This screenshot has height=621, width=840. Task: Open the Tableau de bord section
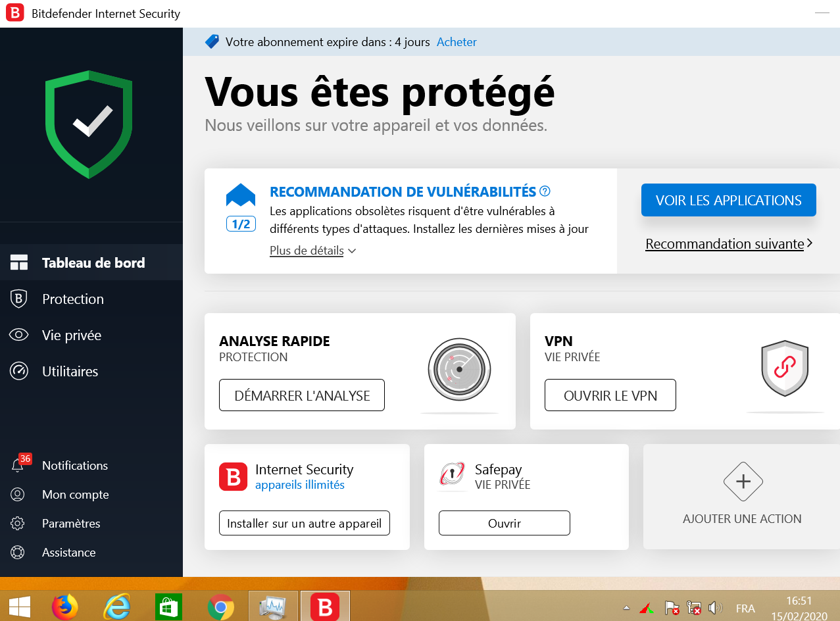point(91,262)
